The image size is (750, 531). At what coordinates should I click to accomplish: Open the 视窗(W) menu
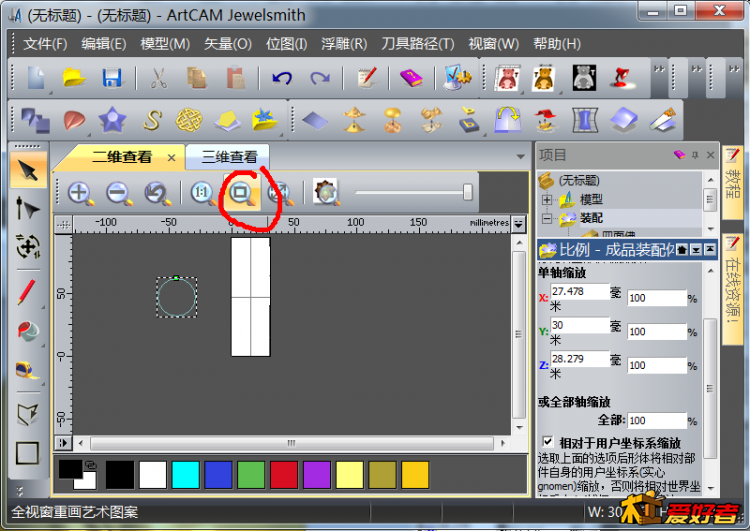pyautogui.click(x=494, y=44)
